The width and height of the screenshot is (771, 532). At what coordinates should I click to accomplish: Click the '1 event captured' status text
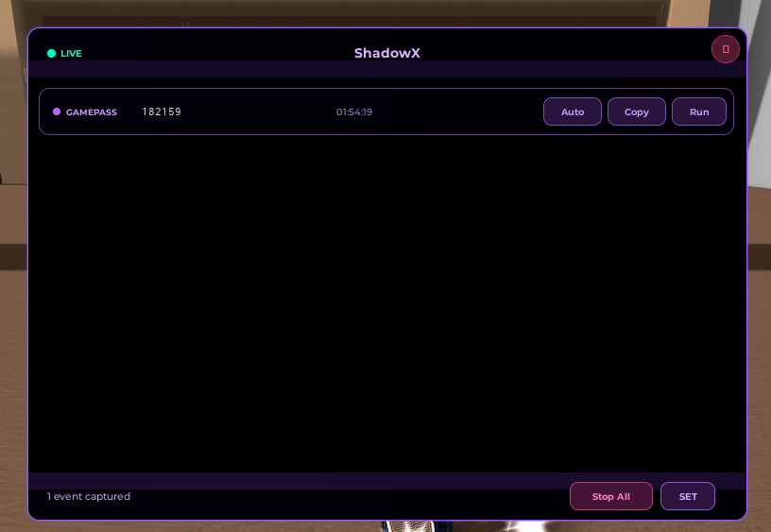[x=89, y=496]
